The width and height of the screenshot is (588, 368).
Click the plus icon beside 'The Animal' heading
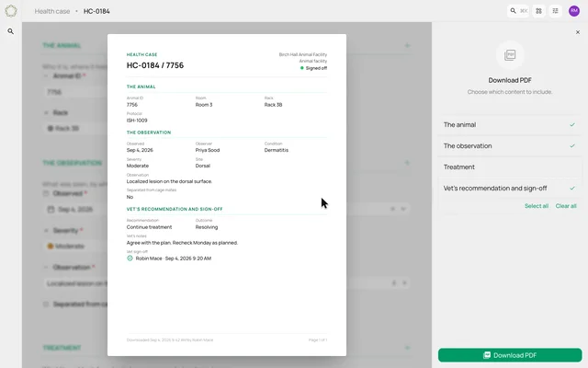(407, 45)
